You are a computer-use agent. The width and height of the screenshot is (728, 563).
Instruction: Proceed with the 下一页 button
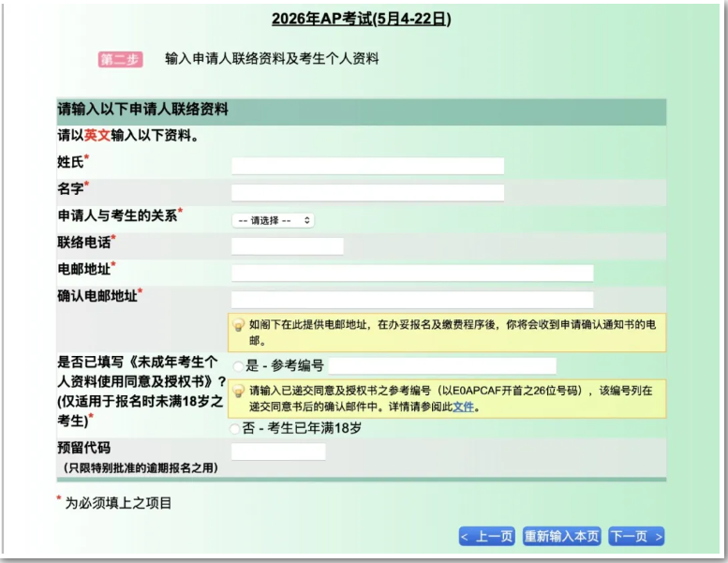click(636, 537)
